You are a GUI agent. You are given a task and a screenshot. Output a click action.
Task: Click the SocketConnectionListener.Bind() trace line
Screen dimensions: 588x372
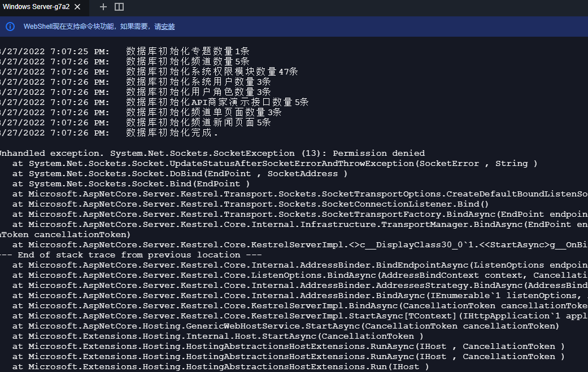point(250,204)
